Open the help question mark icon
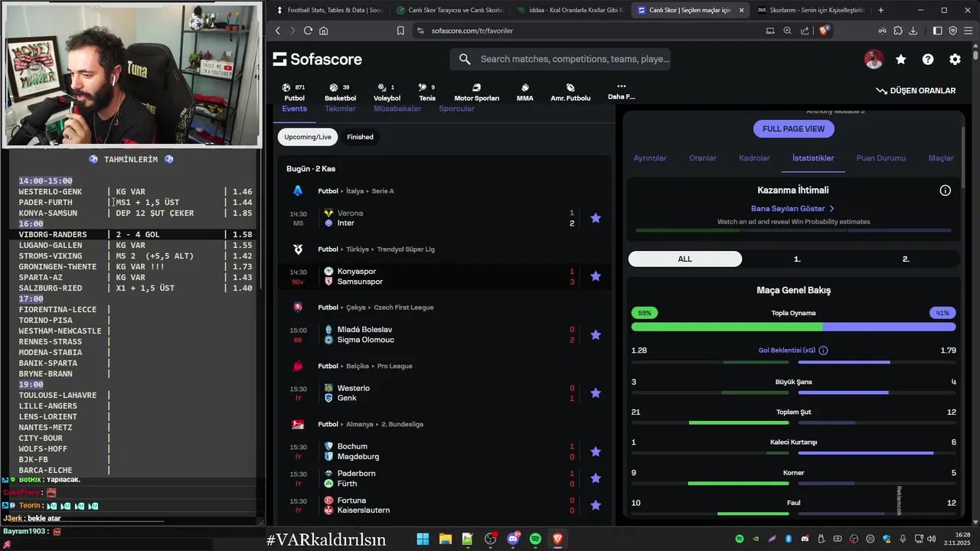 (x=928, y=59)
